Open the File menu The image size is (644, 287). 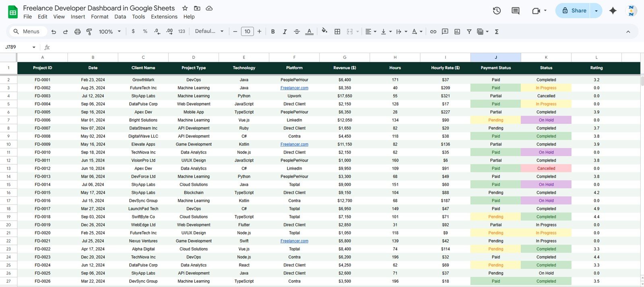pos(27,17)
